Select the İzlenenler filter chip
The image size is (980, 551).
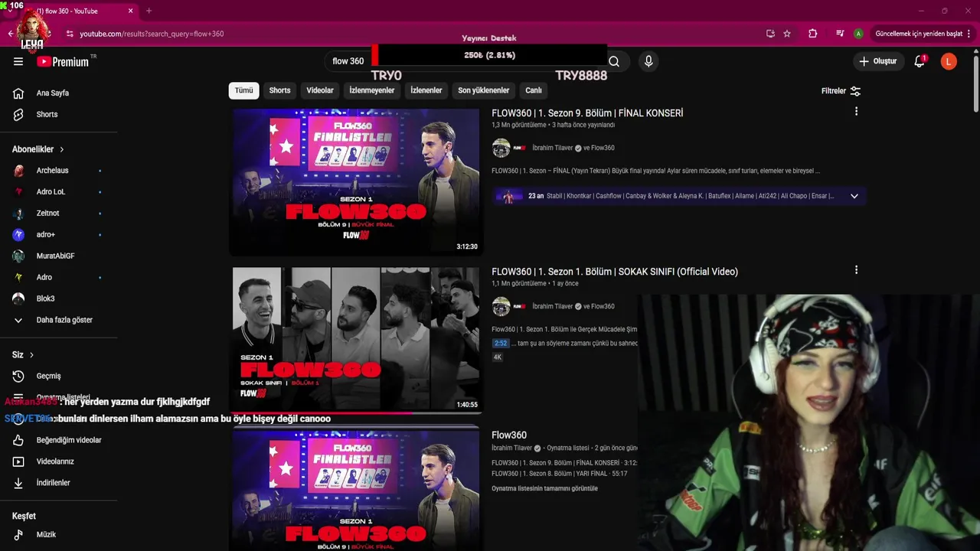pyautogui.click(x=426, y=90)
